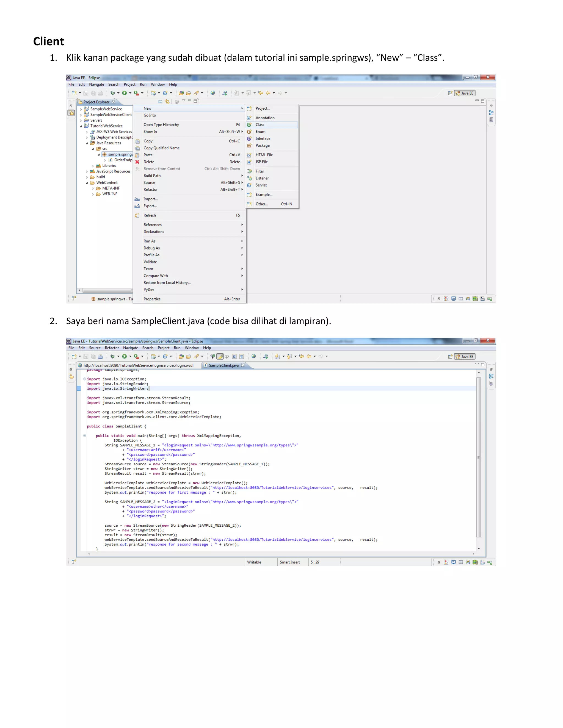The height and width of the screenshot is (728, 563).
Task: Toggle Block Selection Mode in SampleClient window toolbar
Action: [x=234, y=356]
